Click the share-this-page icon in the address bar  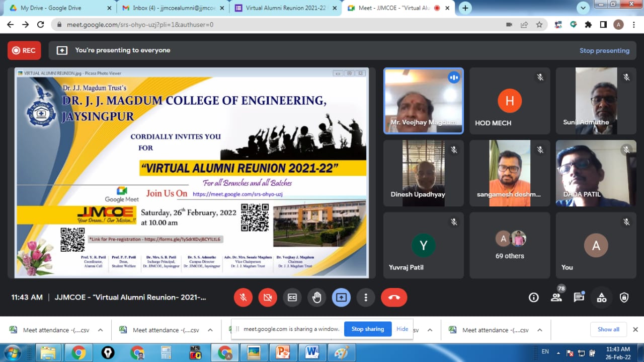[x=524, y=25]
